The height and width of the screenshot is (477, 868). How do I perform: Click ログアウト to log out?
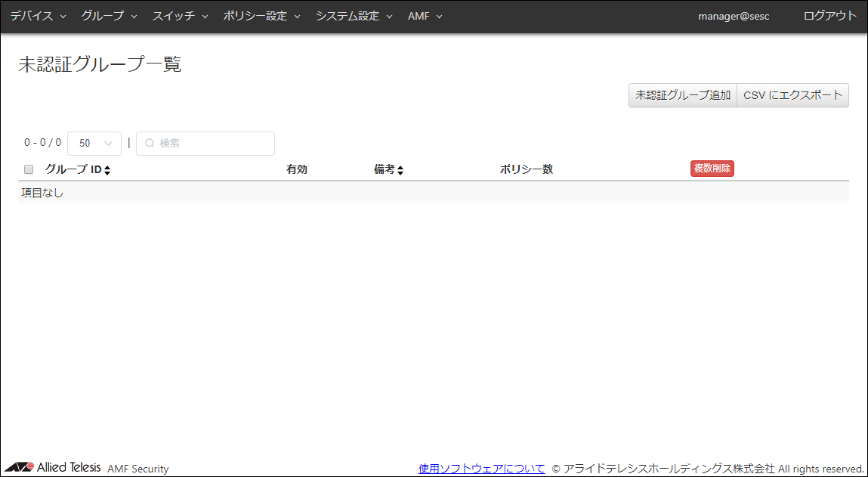coord(829,16)
